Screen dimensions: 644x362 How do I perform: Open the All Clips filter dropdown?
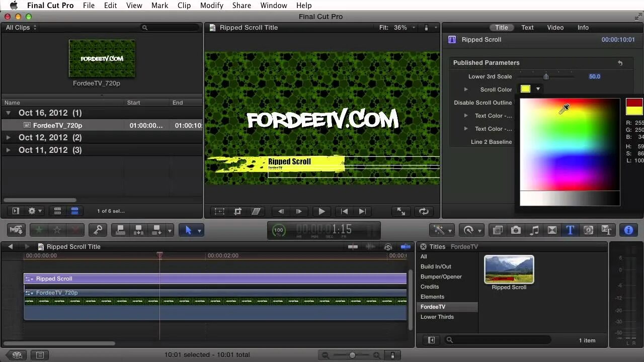click(x=21, y=28)
